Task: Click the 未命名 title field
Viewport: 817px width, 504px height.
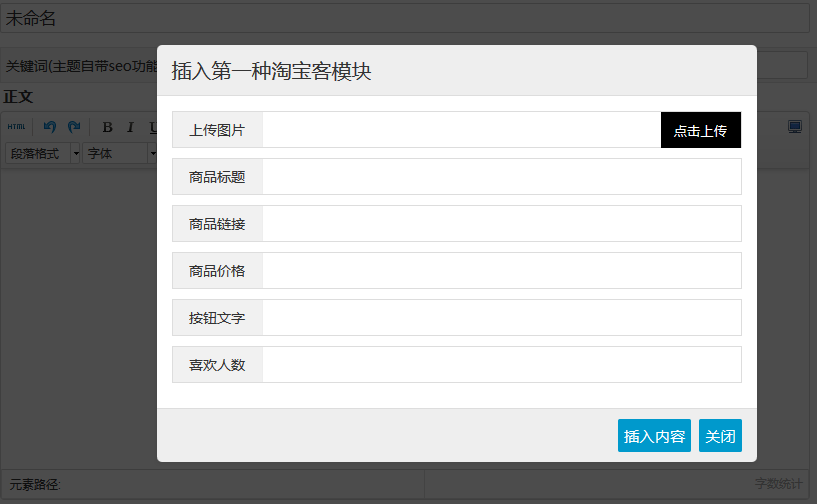Action: [405, 18]
